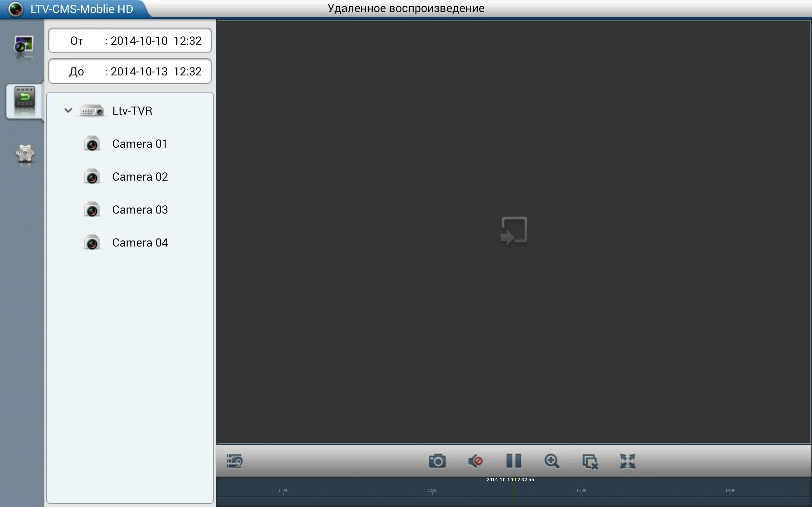Collapse the Ltv-TVR device tree
The image size is (812, 507).
(x=68, y=111)
